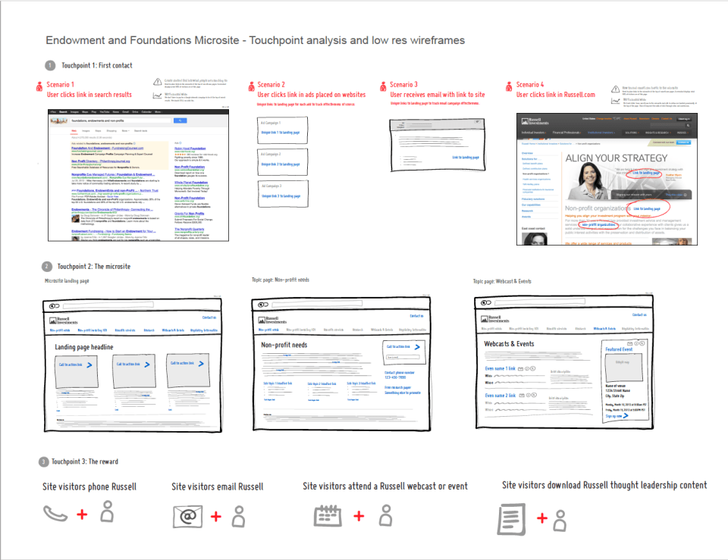The width and height of the screenshot is (728, 560).
Task: Click the envelope icon in the Featured Event box
Action: click(629, 343)
